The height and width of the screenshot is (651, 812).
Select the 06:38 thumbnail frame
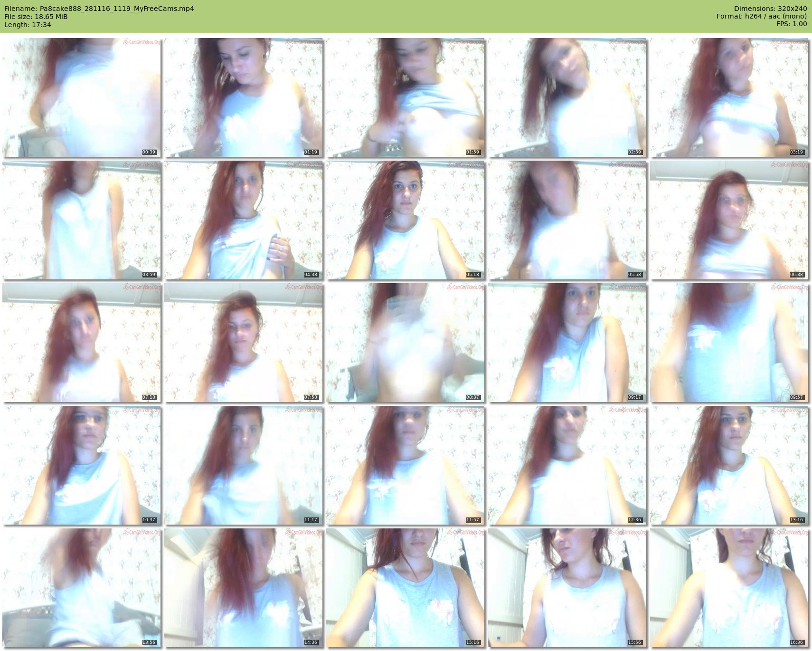[x=729, y=220]
